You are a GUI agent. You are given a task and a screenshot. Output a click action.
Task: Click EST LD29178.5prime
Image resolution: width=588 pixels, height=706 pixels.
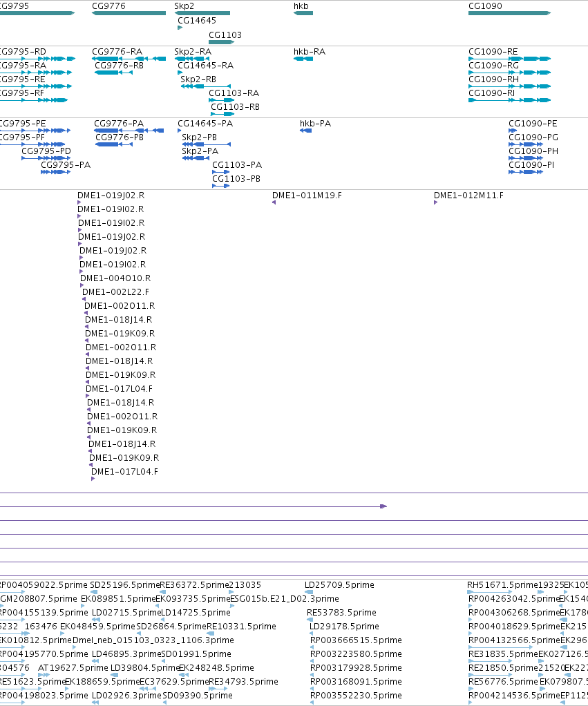click(344, 627)
